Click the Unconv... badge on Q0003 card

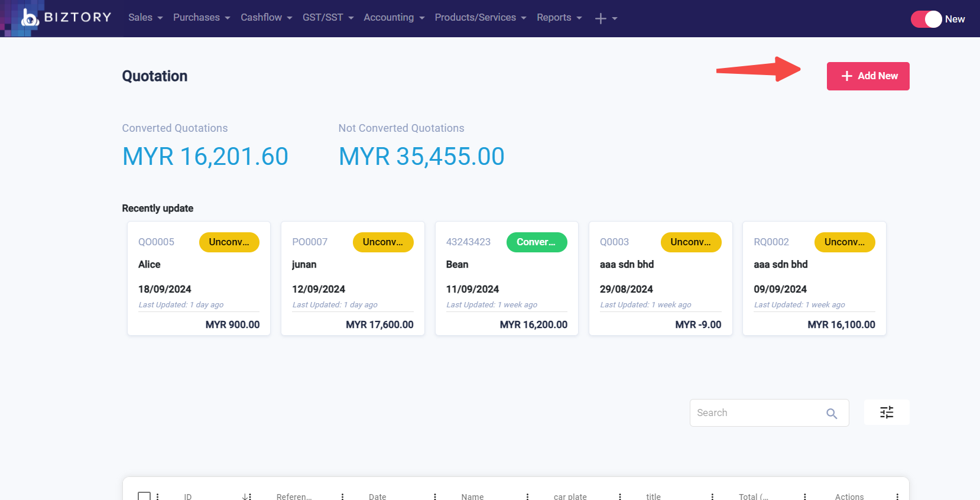(x=691, y=242)
